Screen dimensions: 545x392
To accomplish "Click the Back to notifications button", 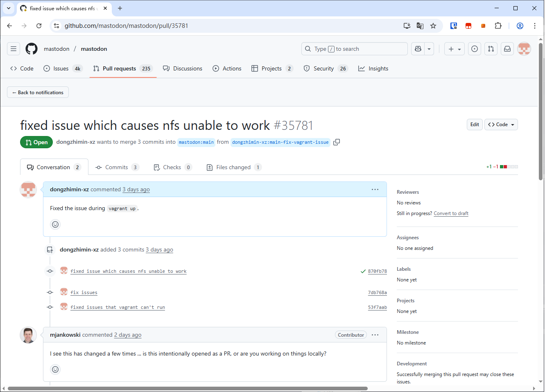I will coord(38,93).
